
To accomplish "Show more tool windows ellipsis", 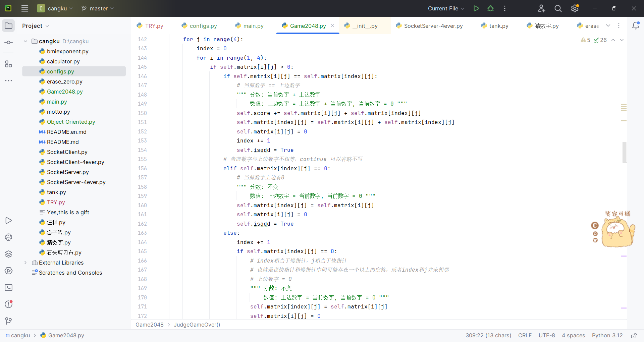I will (9, 81).
